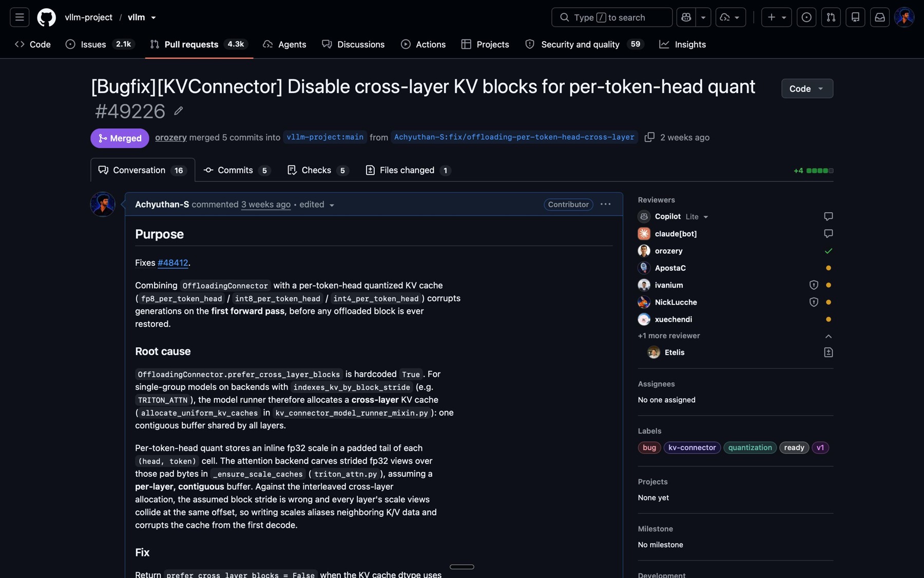Click the pending status dot beside ApostaC
Viewport: 924px width, 578px height.
828,268
